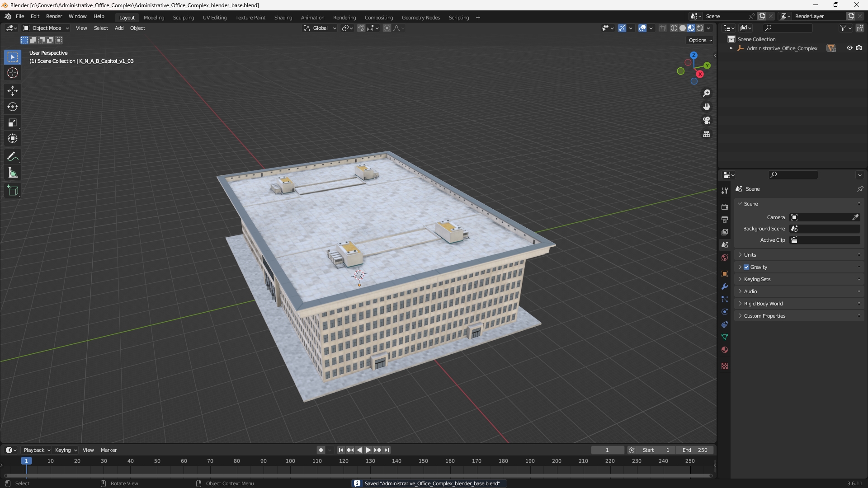
Task: Activate the Move tool
Action: pos(13,91)
